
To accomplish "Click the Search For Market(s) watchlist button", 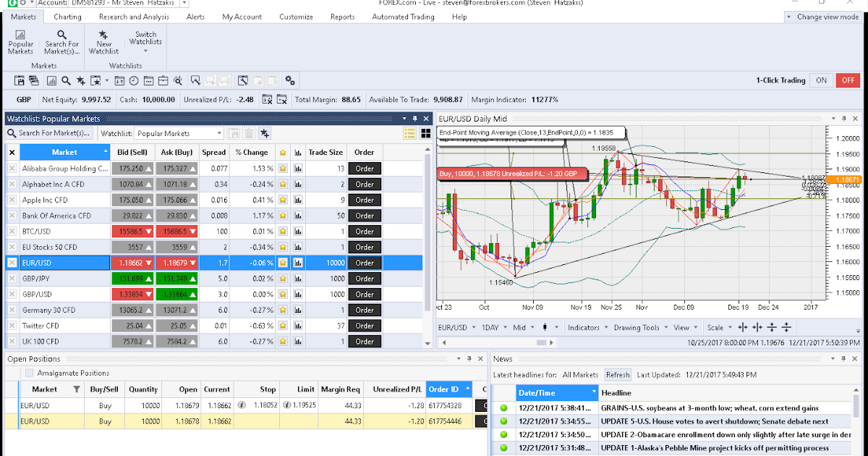I will (50, 133).
